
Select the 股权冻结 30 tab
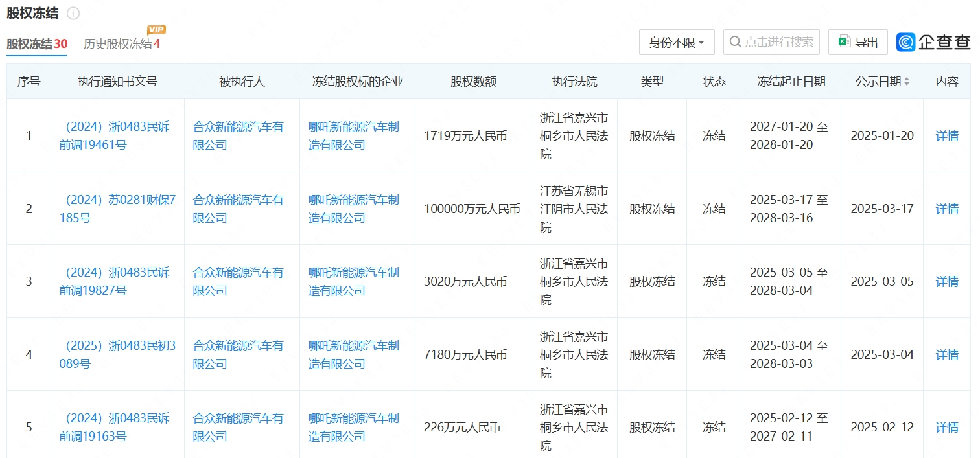pyautogui.click(x=37, y=44)
